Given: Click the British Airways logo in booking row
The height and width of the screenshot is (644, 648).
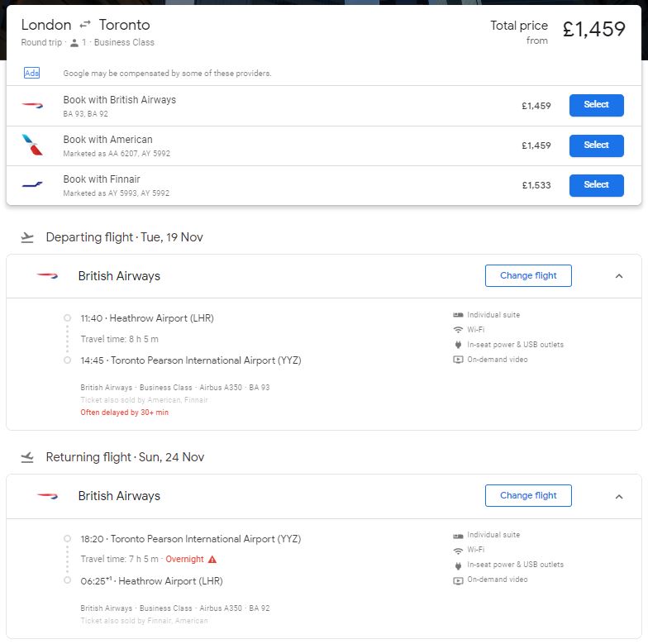Looking at the screenshot, I should (x=32, y=106).
